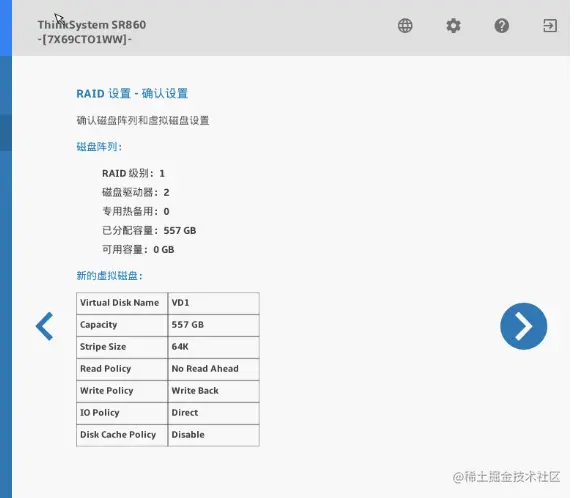Click the ThinkSystem SR860 title
575x498 pixels.
[92, 25]
